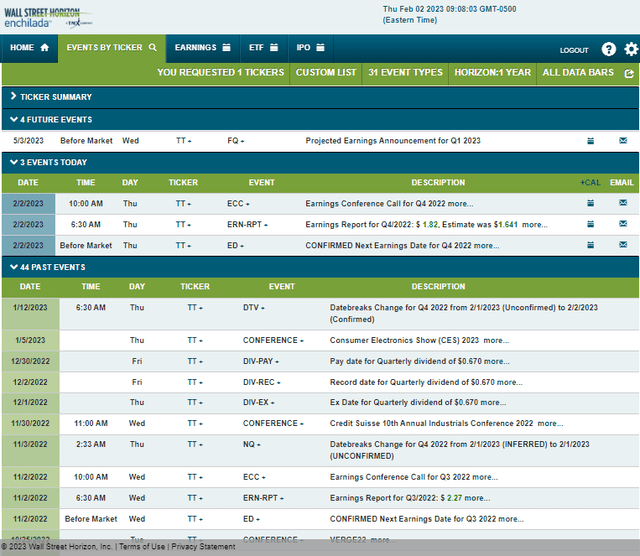Go to the HOME tab
640x556 pixels.
tap(29, 48)
